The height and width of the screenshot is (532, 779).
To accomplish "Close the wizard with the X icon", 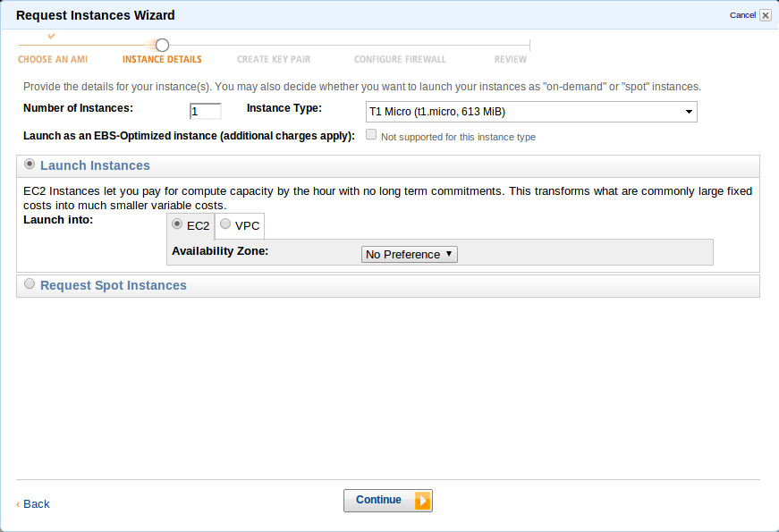I will pyautogui.click(x=765, y=15).
